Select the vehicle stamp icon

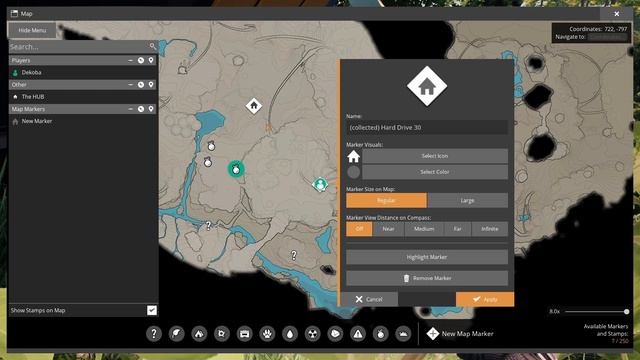coord(244,334)
